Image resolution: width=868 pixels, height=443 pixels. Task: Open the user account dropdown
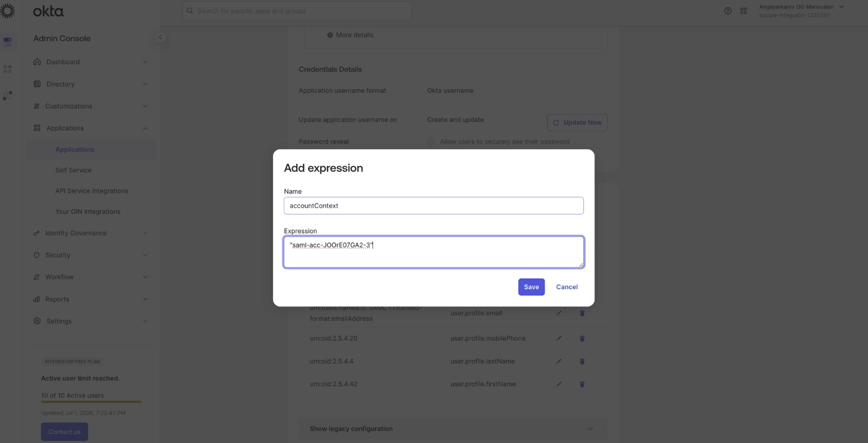tap(801, 11)
